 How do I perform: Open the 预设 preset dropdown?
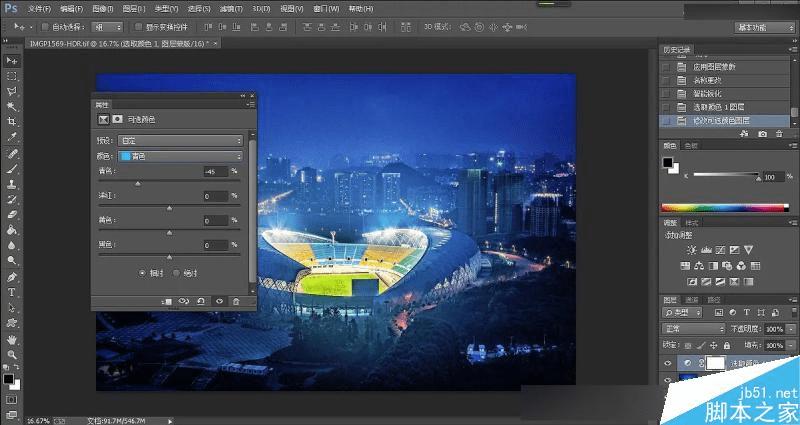[181, 140]
